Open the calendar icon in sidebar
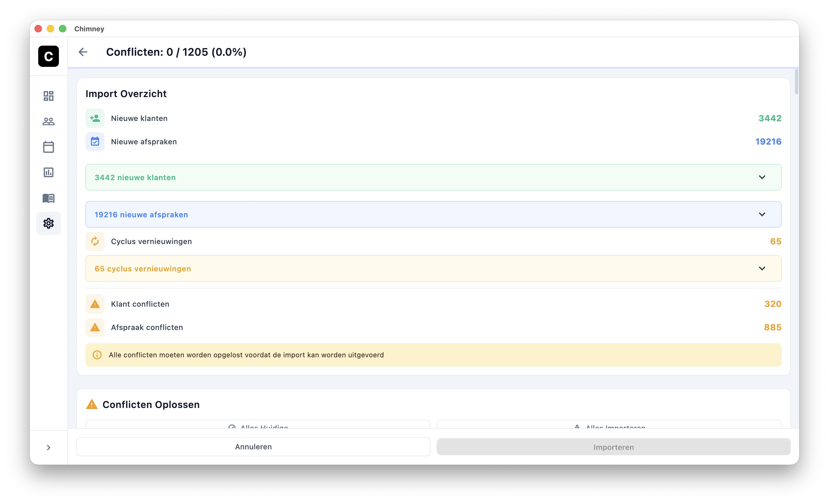 49,147
